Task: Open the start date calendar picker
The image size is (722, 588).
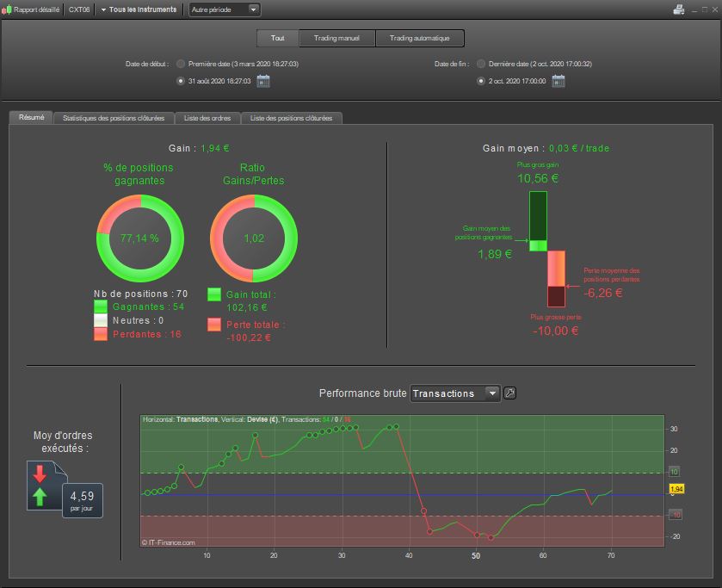Action: click(x=263, y=81)
